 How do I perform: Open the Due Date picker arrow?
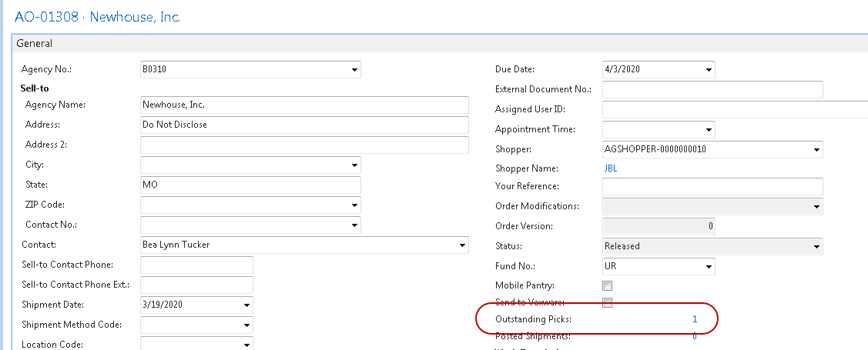pyautogui.click(x=707, y=70)
